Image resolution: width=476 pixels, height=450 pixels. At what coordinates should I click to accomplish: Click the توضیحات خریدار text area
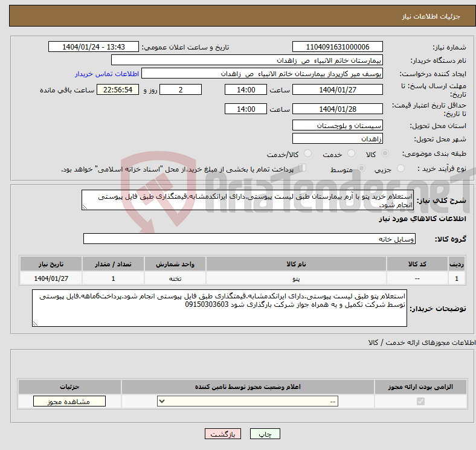[x=219, y=308]
